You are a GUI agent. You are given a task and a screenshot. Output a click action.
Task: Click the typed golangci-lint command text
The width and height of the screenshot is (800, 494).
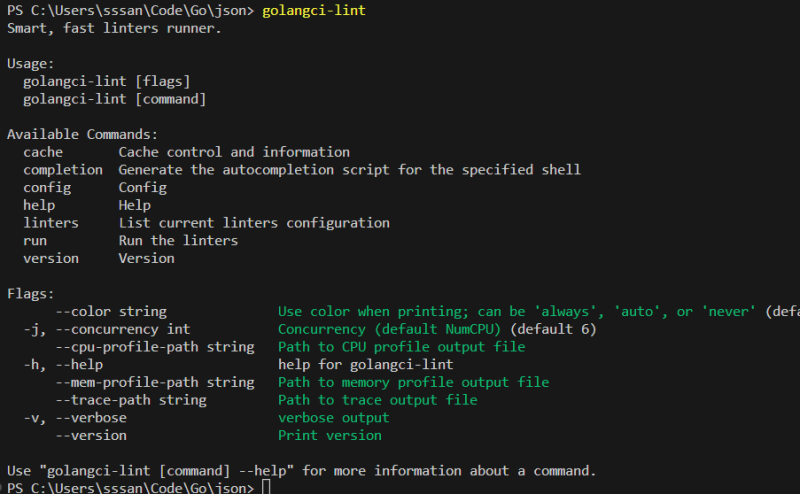click(x=314, y=11)
